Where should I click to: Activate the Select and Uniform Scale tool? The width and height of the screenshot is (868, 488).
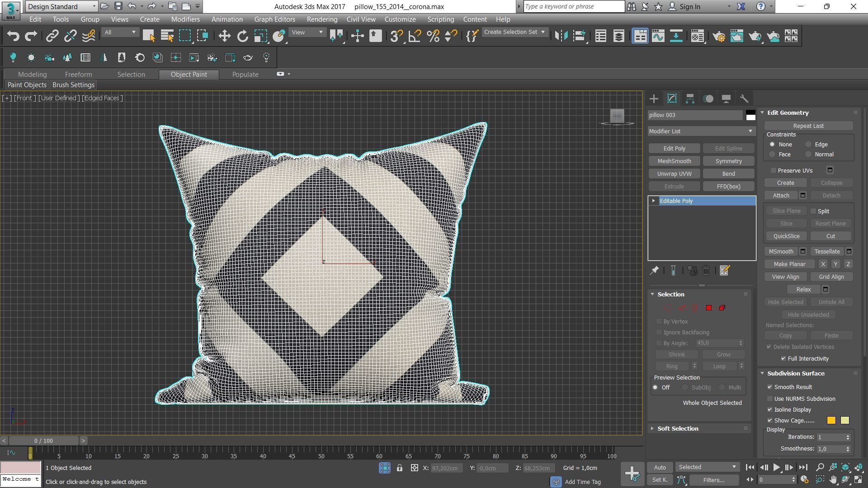[x=261, y=36]
